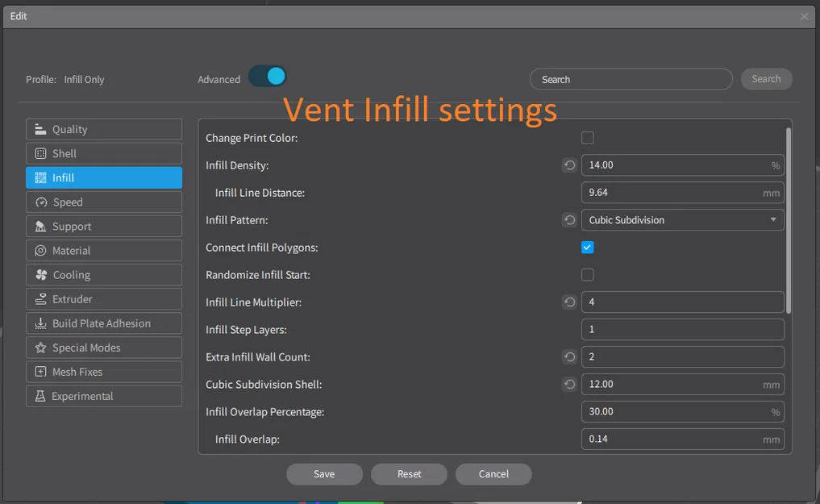Edit the Infill Overlap mm field

pos(682,439)
